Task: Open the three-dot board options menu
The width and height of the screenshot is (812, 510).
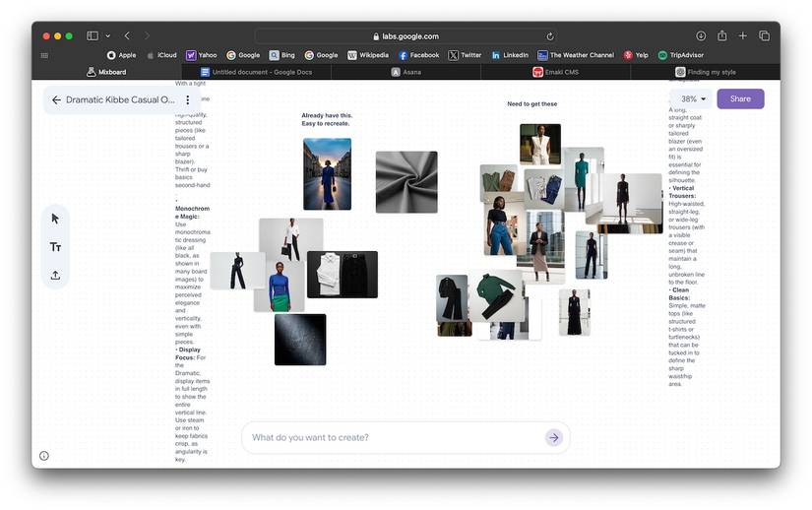Action: (187, 99)
